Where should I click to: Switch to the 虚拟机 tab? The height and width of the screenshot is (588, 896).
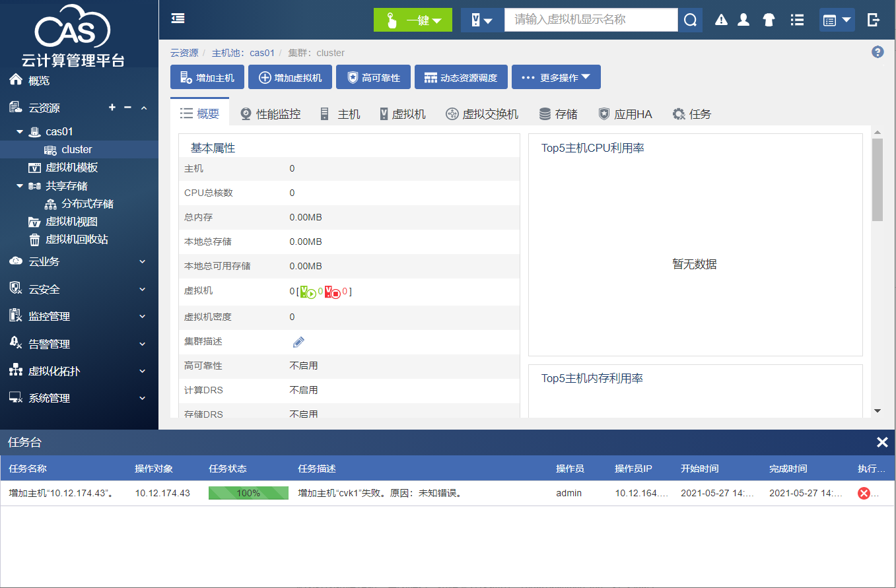tap(403, 114)
